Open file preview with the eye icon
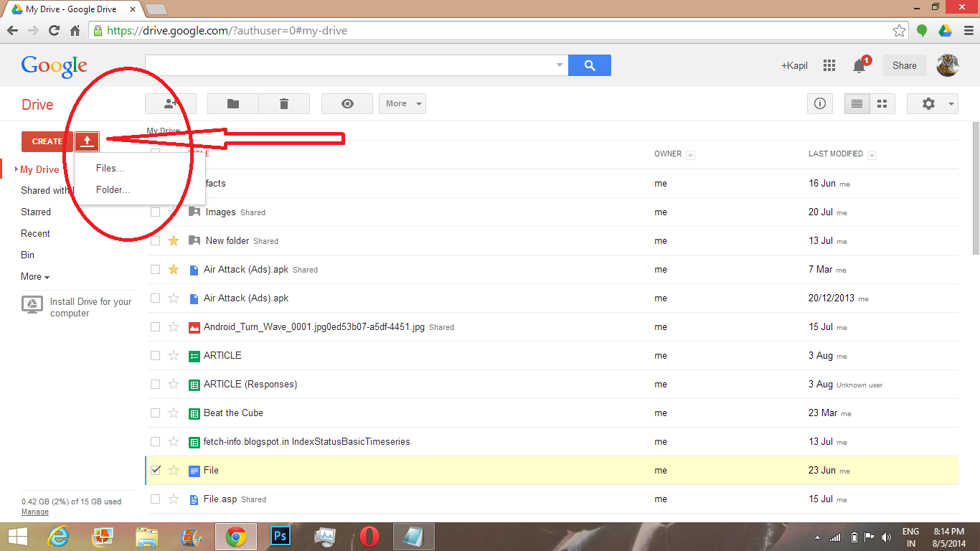Viewport: 980px width, 551px height. (347, 103)
